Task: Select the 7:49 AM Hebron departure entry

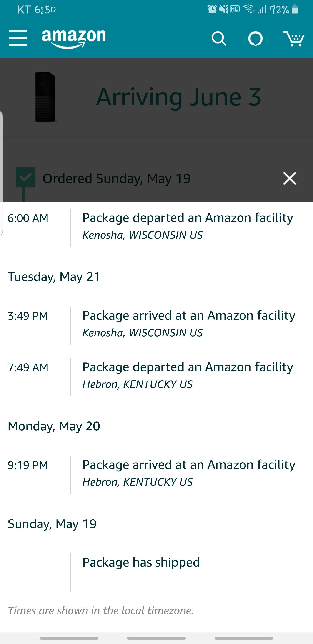Action: click(187, 375)
